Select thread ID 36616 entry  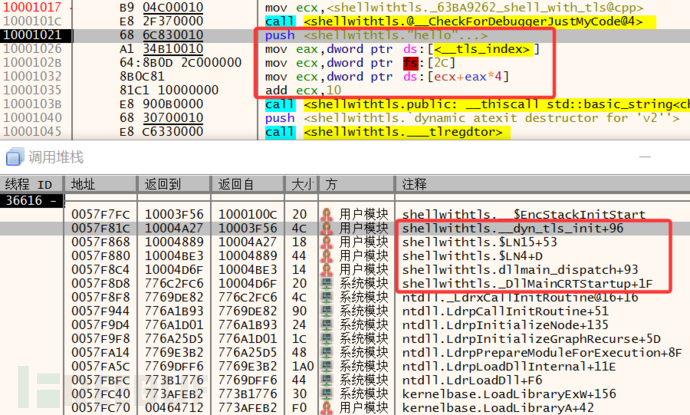point(32,201)
